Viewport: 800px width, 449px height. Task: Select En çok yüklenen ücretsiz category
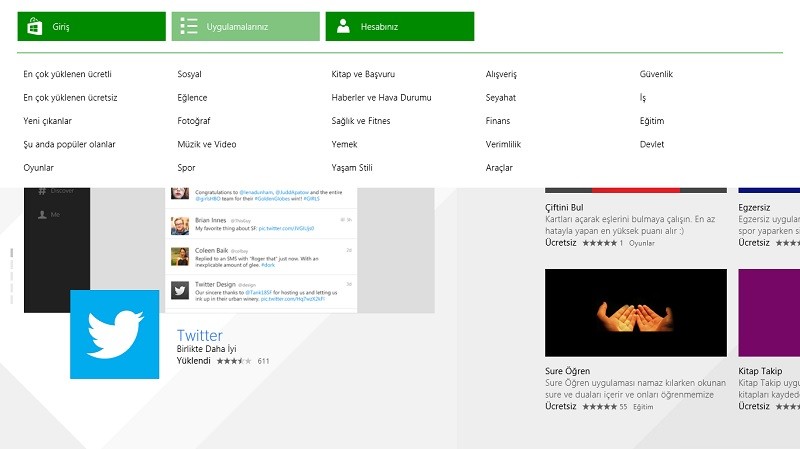(70, 97)
